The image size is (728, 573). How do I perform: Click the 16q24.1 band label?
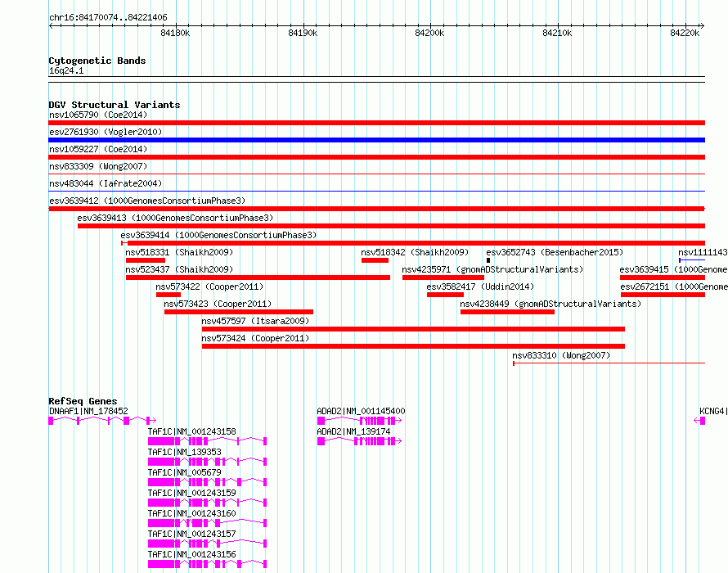[66, 70]
